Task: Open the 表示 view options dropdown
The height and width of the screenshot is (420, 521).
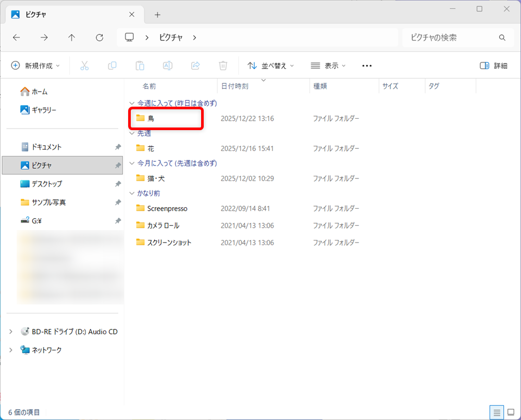Action: [328, 66]
